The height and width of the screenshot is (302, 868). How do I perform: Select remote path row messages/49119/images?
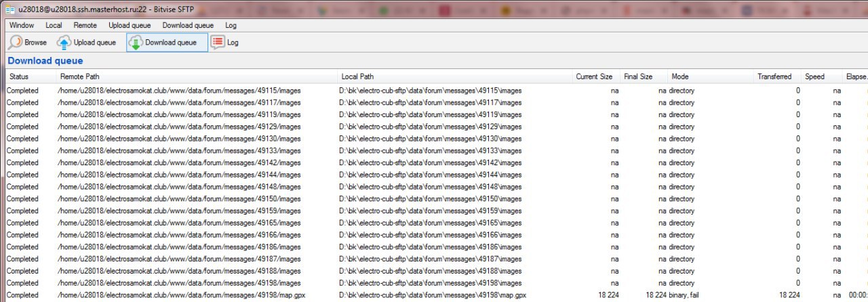(x=180, y=114)
